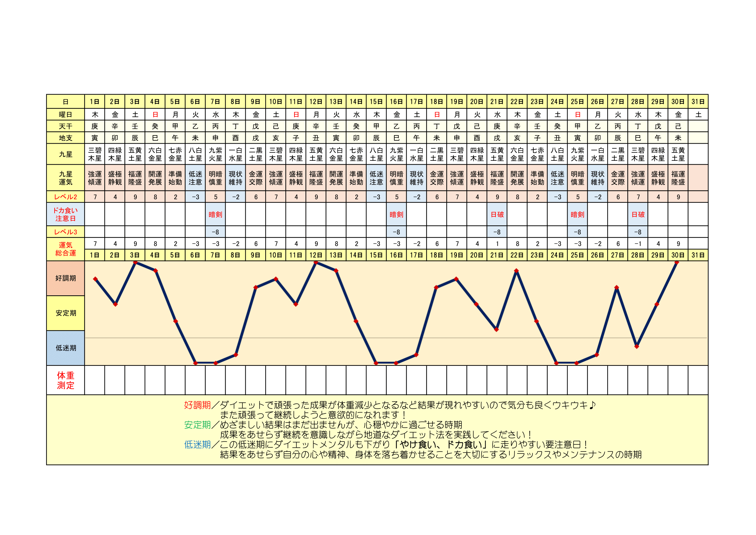Click the 日破 warning on day 21

(497, 214)
